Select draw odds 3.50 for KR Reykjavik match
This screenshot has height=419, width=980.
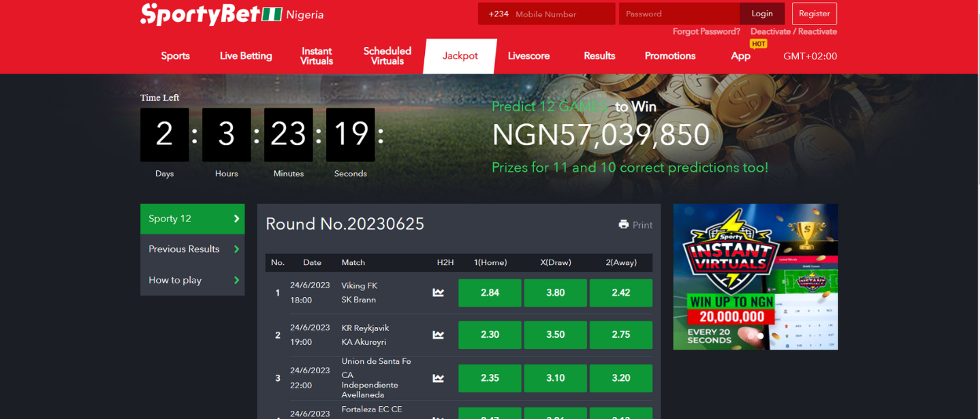[x=555, y=335]
